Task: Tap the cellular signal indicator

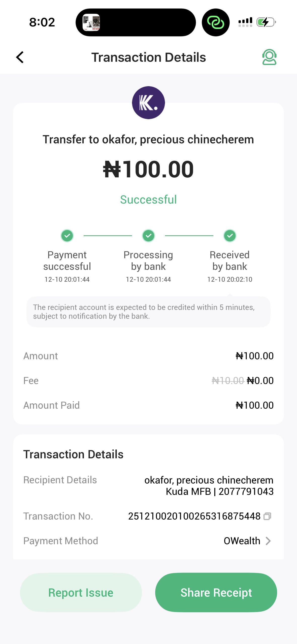Action: (245, 22)
